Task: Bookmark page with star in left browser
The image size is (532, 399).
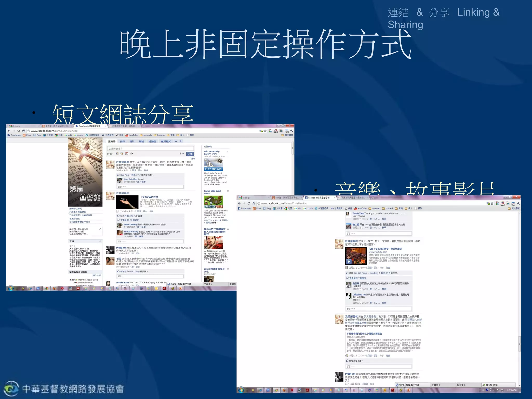Action: coord(265,131)
